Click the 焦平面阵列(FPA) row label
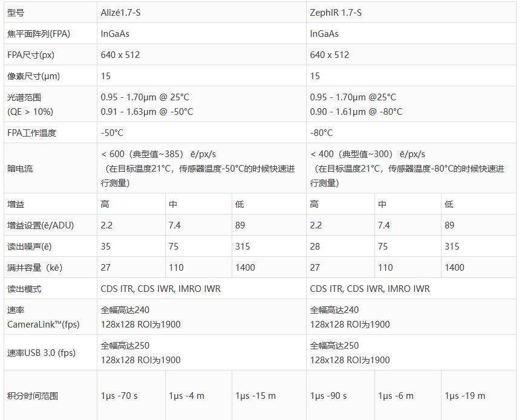Image resolution: width=522 pixels, height=420 pixels. pos(39,34)
